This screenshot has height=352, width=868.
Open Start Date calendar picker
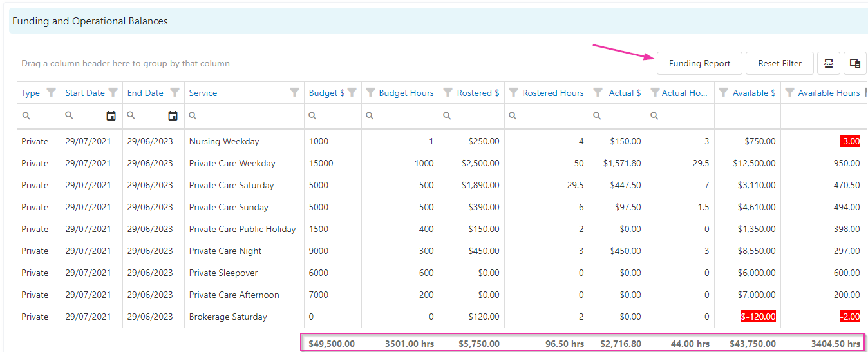pos(111,116)
